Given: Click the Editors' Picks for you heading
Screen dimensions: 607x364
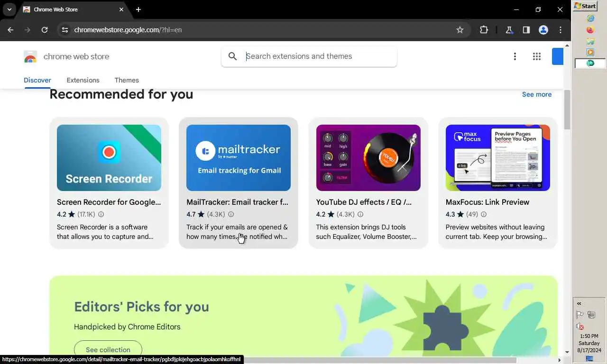Looking at the screenshot, I should point(141,307).
